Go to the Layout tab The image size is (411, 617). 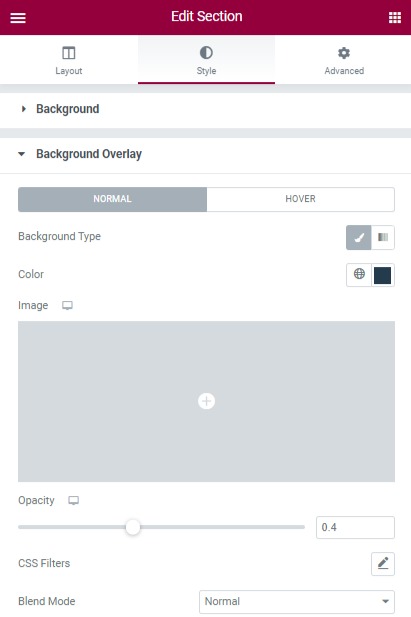click(69, 60)
